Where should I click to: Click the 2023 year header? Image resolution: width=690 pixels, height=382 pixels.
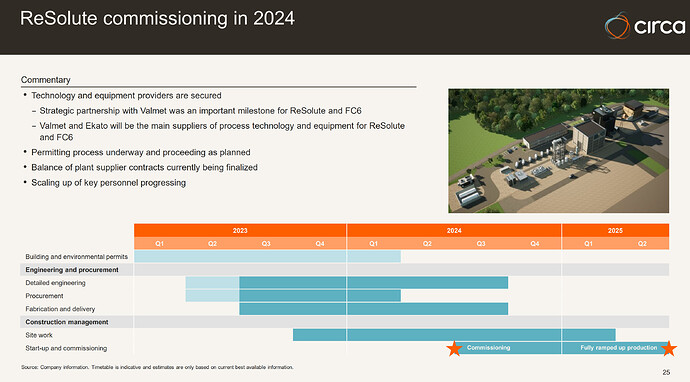240,230
